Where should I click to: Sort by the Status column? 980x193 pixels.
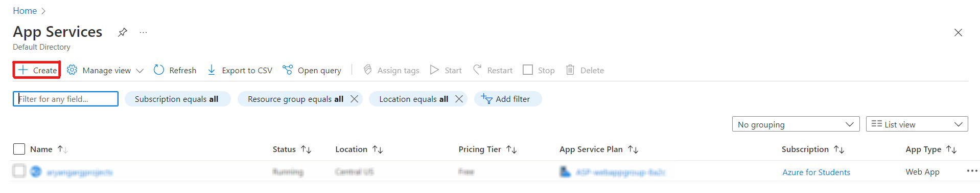(x=292, y=149)
